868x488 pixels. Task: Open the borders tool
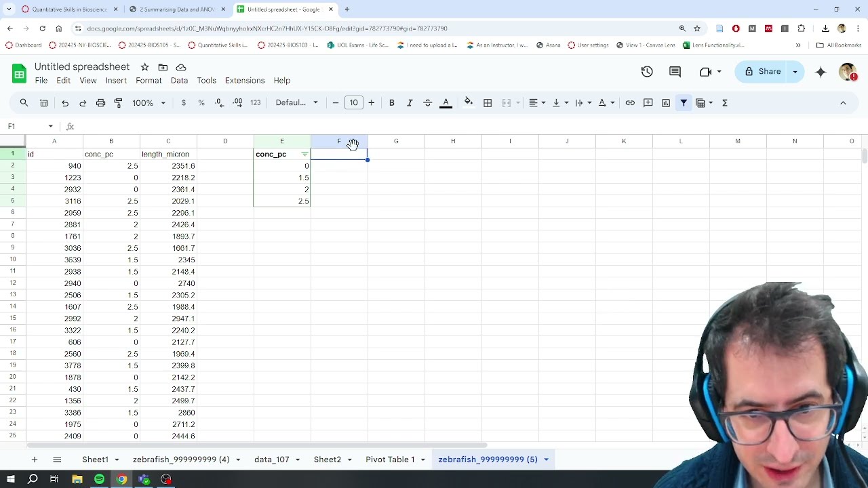click(x=488, y=103)
